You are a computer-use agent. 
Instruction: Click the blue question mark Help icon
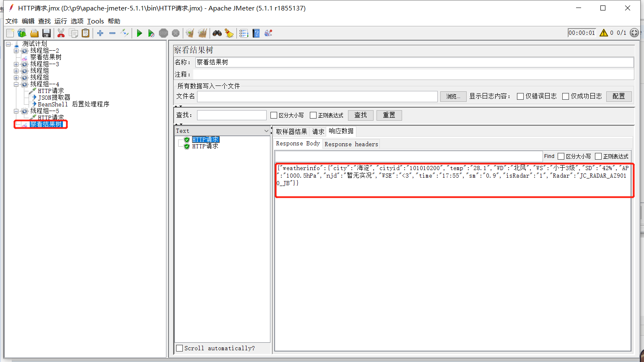[x=256, y=33]
